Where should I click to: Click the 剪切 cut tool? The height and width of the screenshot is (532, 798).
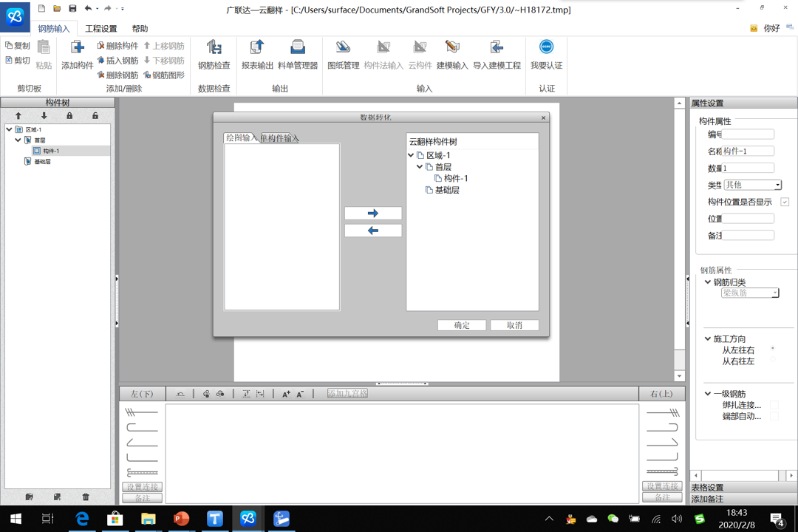[x=17, y=60]
